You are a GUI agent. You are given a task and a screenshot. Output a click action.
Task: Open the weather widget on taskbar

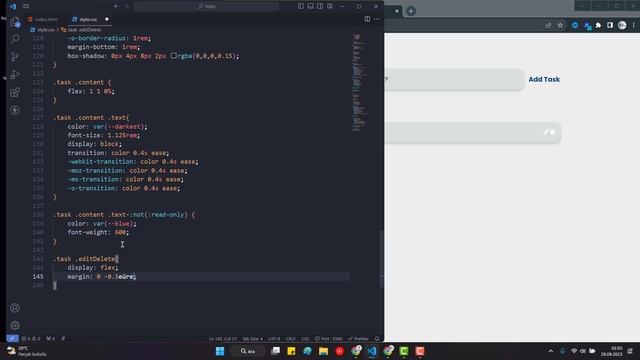pos(27,351)
